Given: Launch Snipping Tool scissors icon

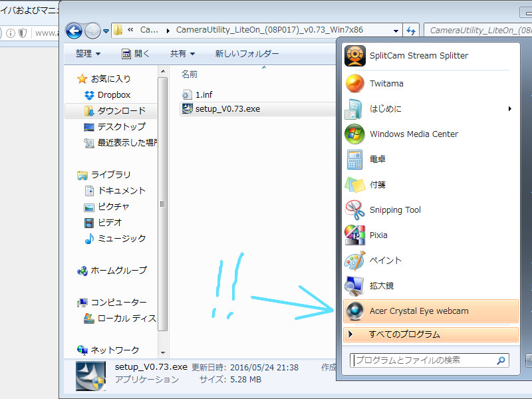Looking at the screenshot, I should point(354,210).
